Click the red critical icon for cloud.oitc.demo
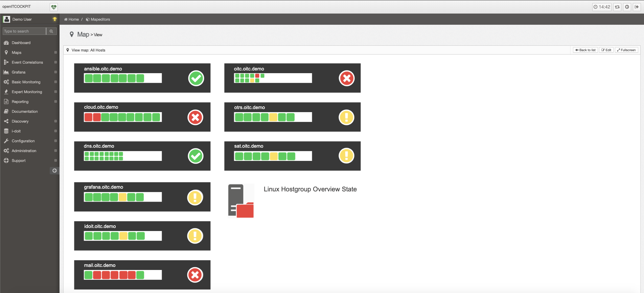Image resolution: width=644 pixels, height=293 pixels. coord(195,117)
